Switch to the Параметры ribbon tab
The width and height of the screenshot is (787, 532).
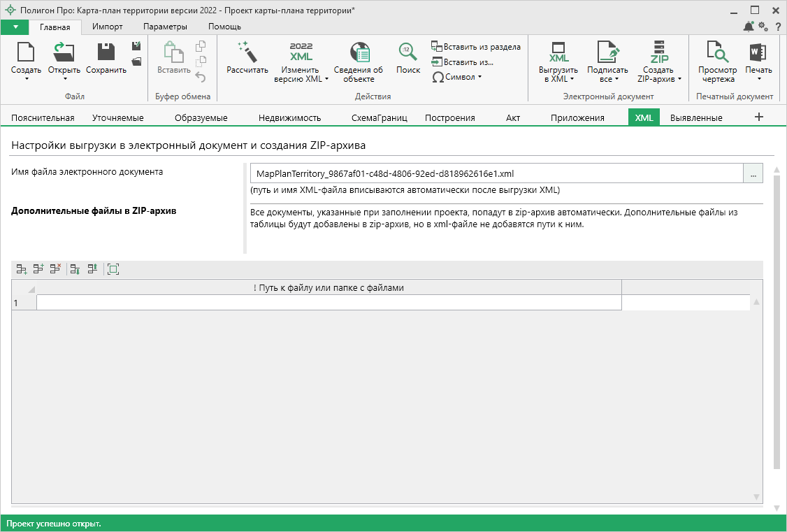(165, 27)
